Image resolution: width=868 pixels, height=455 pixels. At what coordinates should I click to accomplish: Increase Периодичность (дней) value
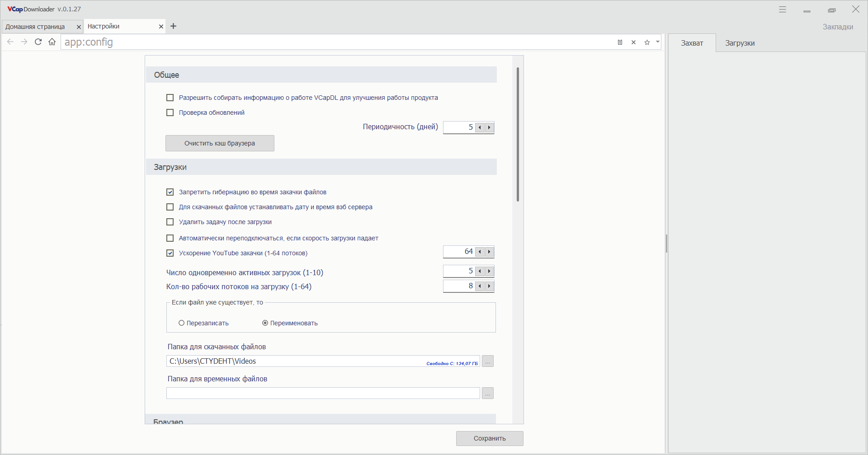[x=489, y=127]
